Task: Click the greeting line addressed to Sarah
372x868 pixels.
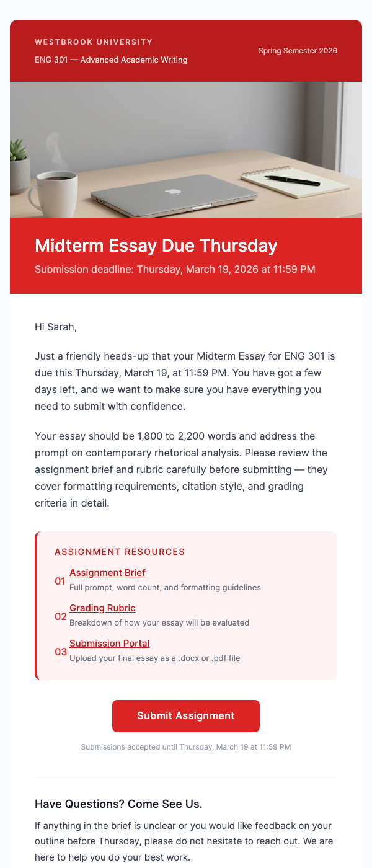Action: click(56, 326)
